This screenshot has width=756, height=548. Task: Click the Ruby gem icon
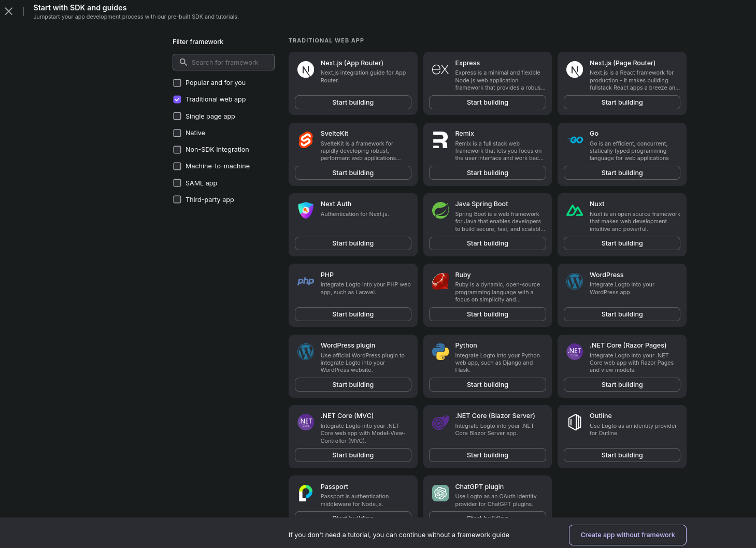coord(440,281)
